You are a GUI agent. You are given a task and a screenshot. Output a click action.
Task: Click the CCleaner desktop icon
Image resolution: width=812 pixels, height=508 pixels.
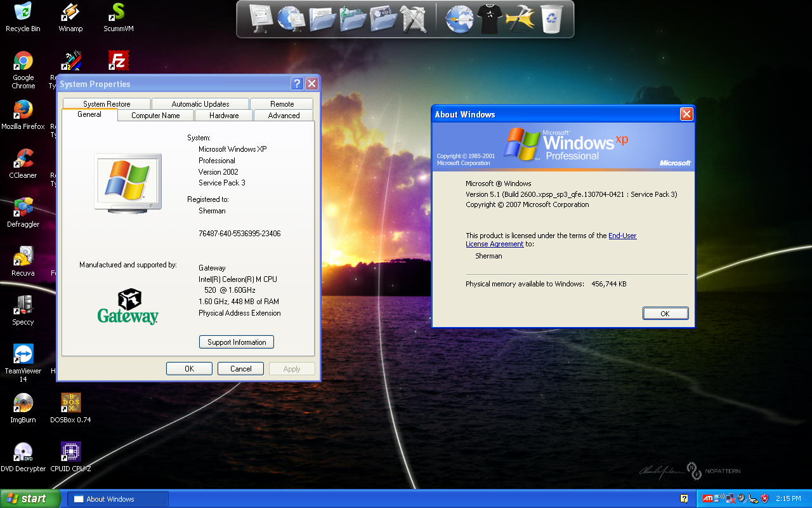click(23, 159)
